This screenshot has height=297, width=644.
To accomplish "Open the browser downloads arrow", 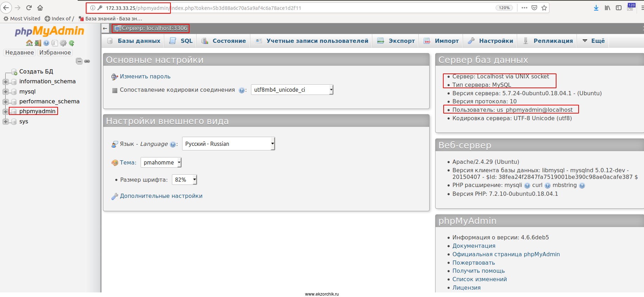I will tap(596, 8).
